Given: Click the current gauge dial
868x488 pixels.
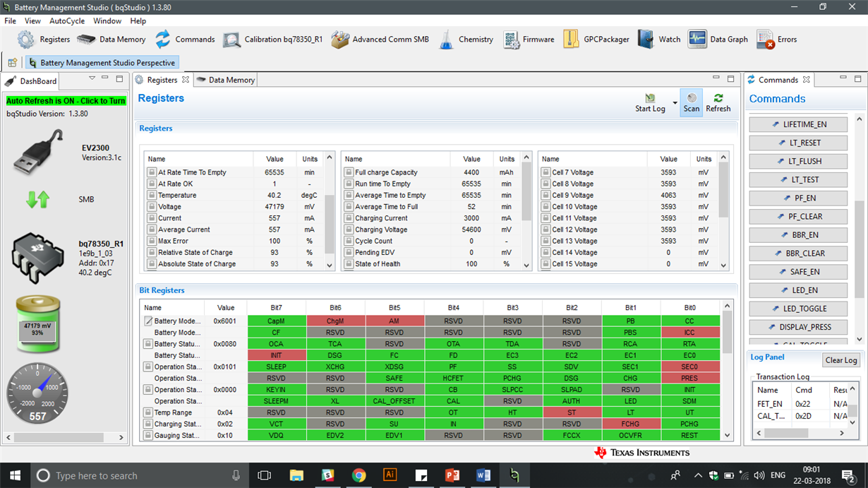Looking at the screenshot, I should (38, 393).
